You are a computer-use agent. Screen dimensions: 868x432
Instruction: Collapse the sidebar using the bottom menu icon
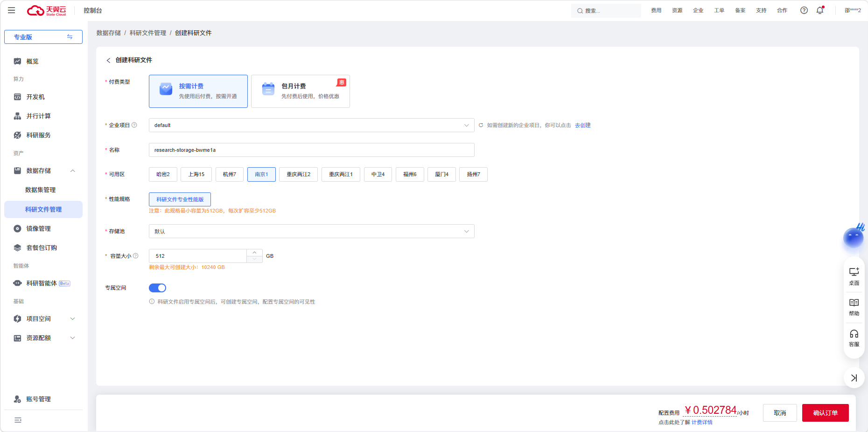(x=18, y=420)
